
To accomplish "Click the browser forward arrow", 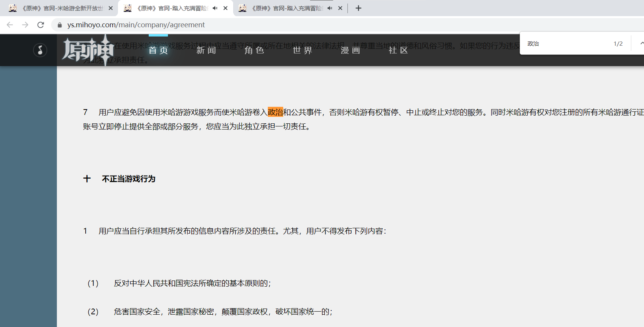I will point(25,25).
